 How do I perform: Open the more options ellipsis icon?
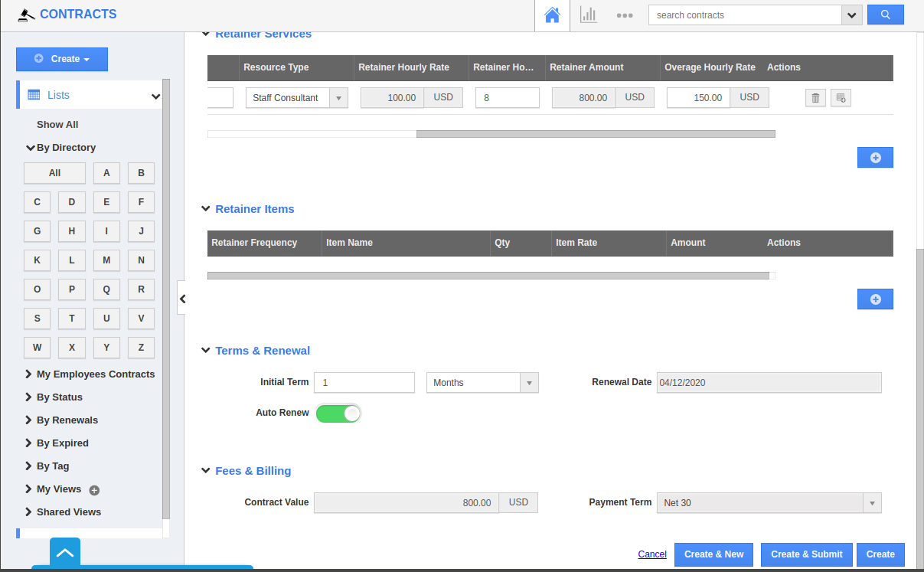pyautogui.click(x=625, y=15)
